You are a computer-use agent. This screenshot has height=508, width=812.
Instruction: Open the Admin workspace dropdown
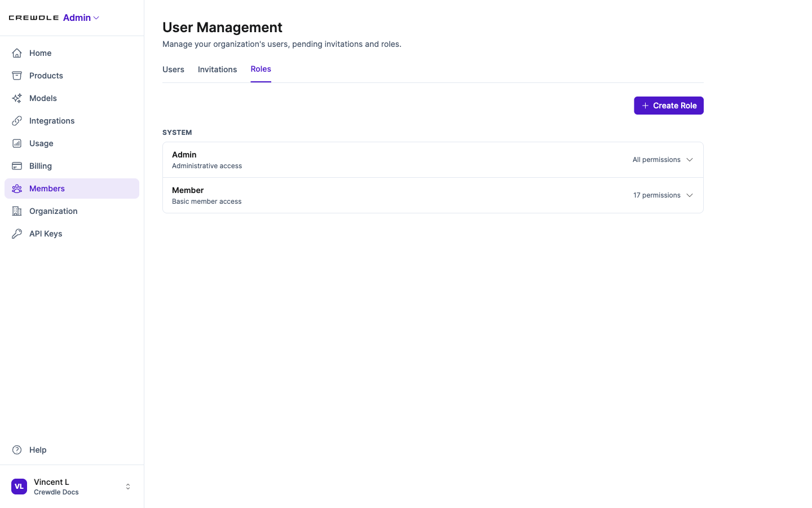pyautogui.click(x=81, y=18)
